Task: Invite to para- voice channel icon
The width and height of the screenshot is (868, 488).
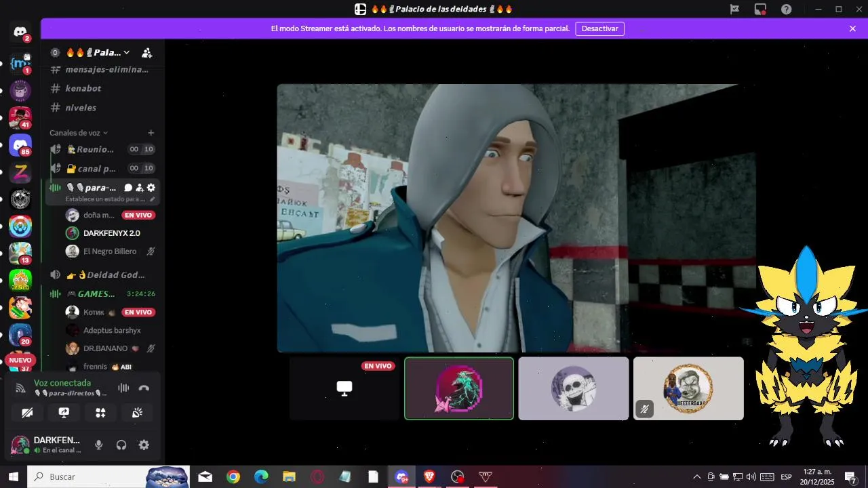Action: tap(140, 188)
